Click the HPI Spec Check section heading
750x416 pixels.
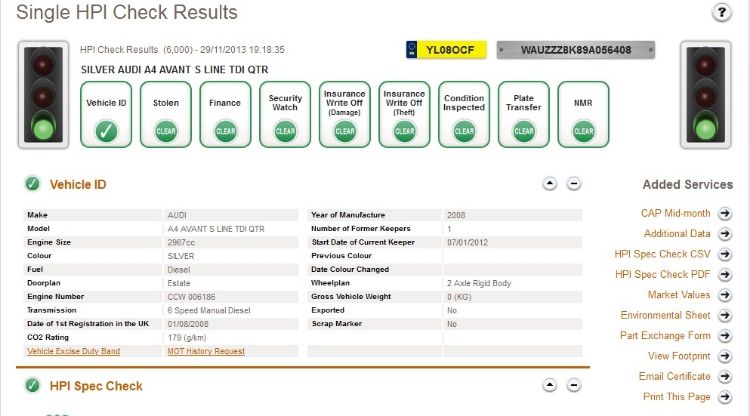(x=96, y=386)
